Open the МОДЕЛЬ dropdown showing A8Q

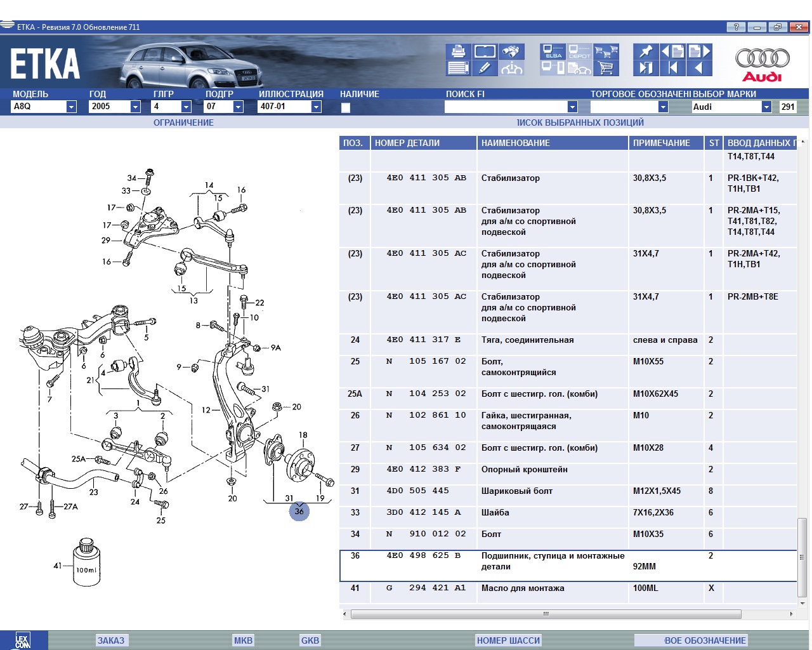71,107
